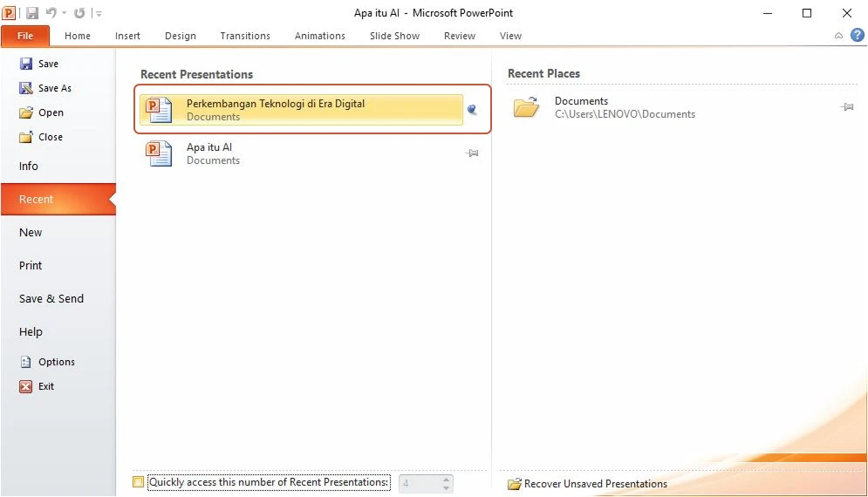The height and width of the screenshot is (497, 868).
Task: Increase the recent presentations count spinner
Action: pyautogui.click(x=446, y=480)
